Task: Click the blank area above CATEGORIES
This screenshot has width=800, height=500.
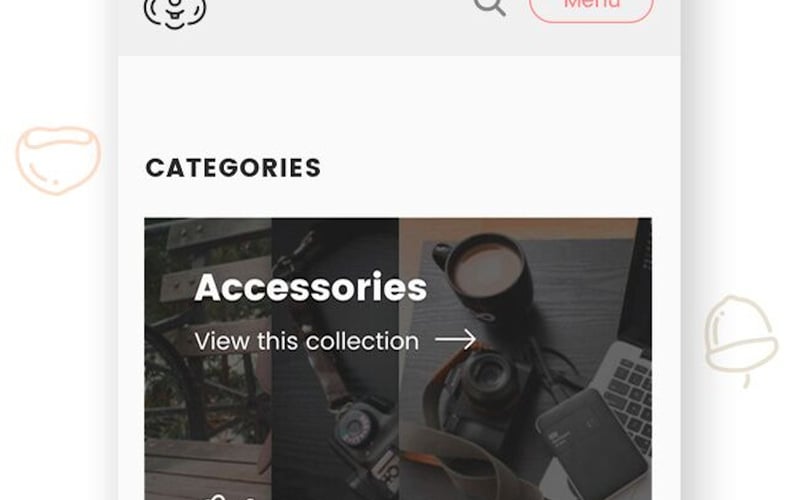Action: point(399,102)
